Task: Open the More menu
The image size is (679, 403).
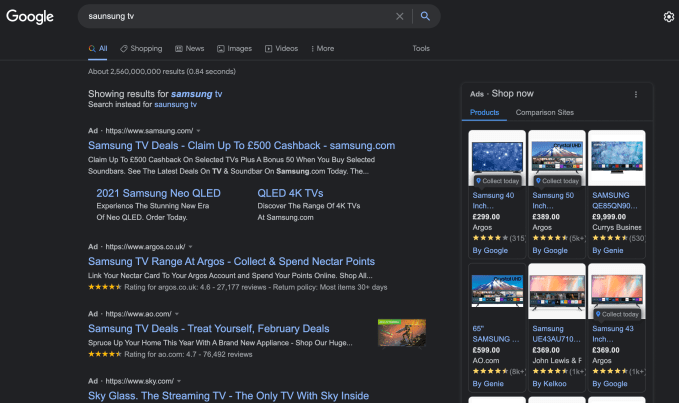Action: point(323,48)
